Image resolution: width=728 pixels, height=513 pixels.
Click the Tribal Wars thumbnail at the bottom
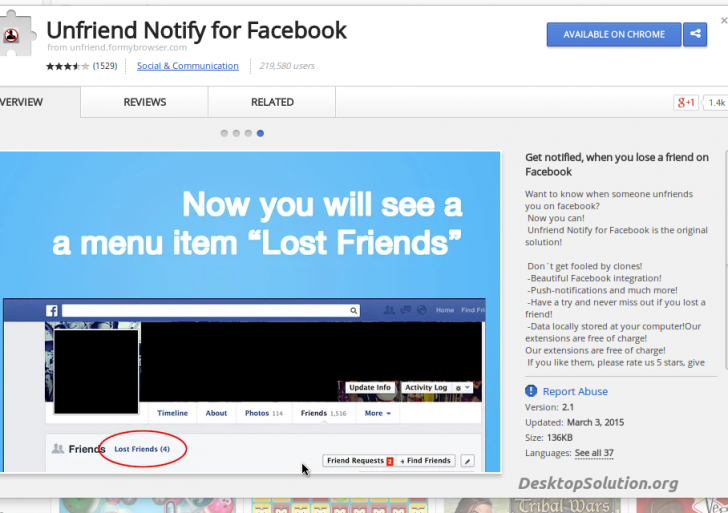point(532,505)
